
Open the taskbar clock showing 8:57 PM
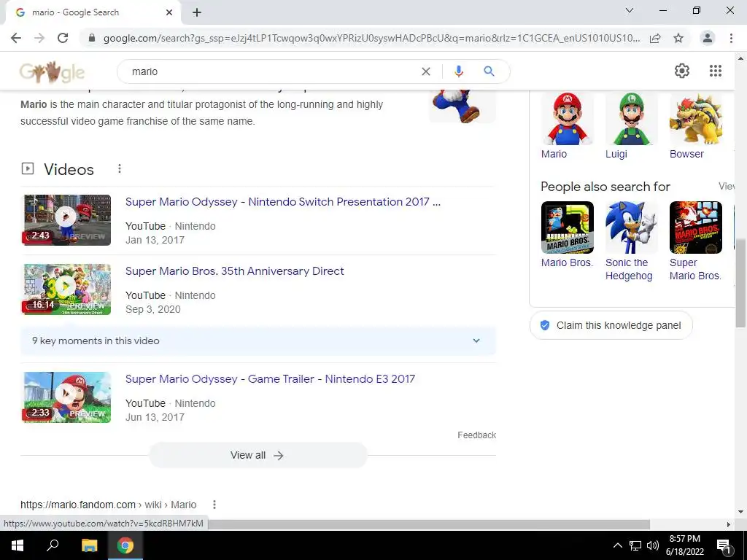[x=684, y=545]
